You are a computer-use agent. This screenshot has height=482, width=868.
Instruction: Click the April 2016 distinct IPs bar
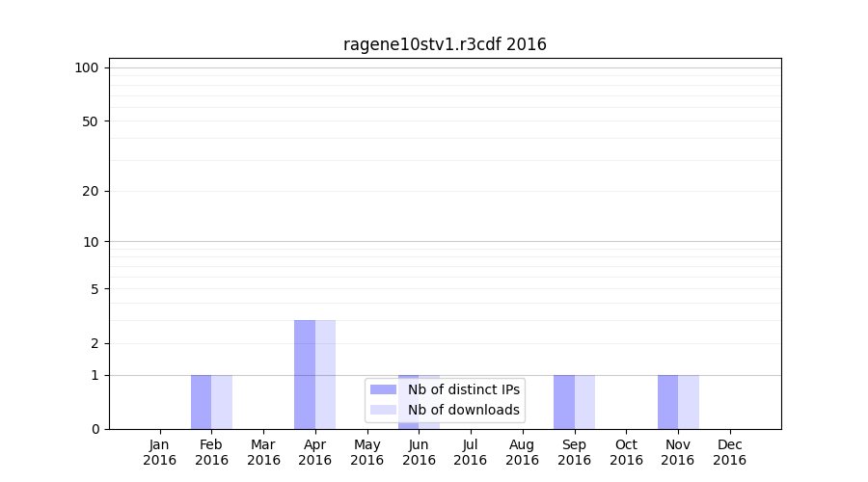(x=305, y=374)
